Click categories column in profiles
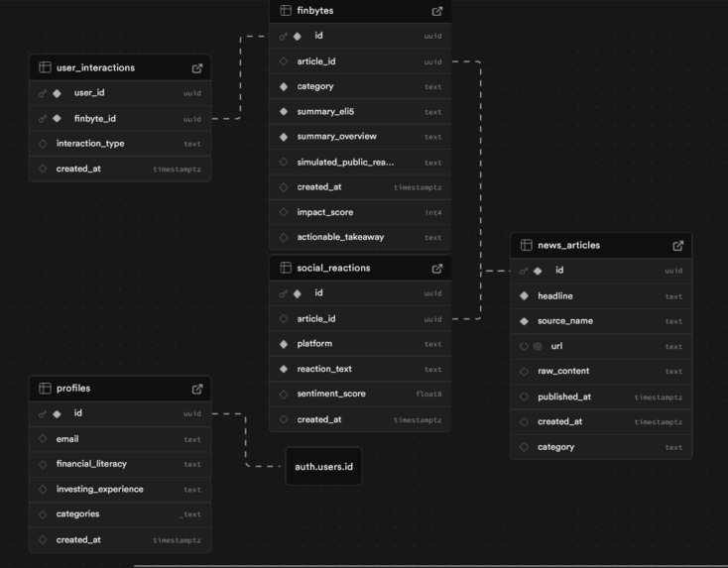Viewport: 728px width, 568px height. [x=120, y=514]
